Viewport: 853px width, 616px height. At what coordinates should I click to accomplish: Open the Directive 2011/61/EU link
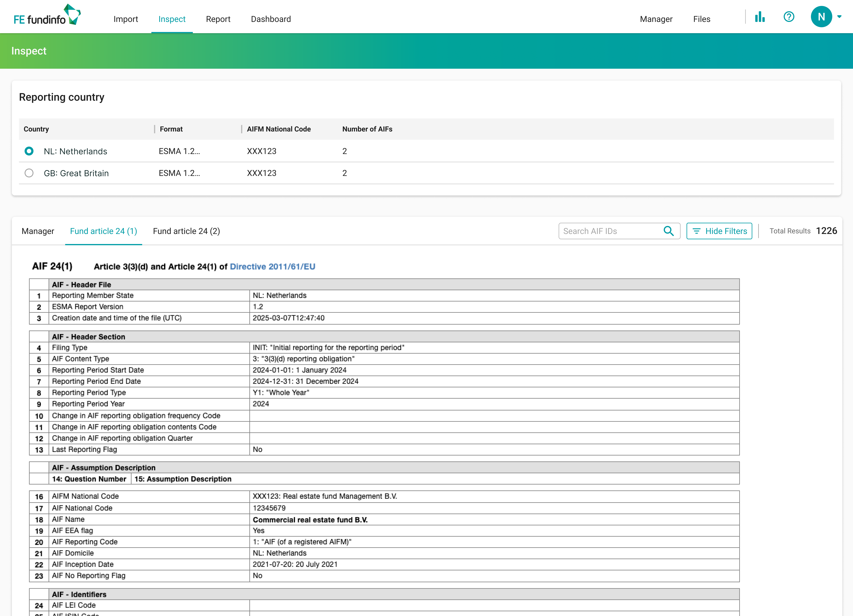coord(273,267)
